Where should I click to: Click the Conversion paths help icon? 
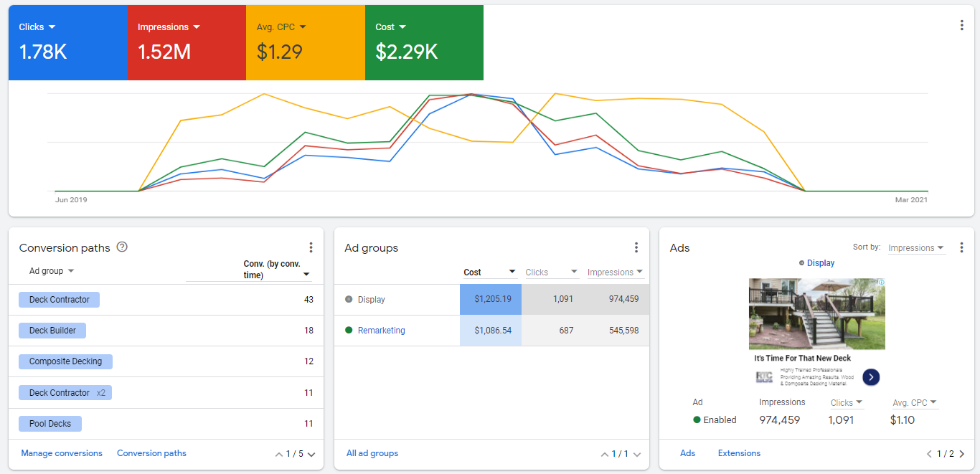click(122, 247)
